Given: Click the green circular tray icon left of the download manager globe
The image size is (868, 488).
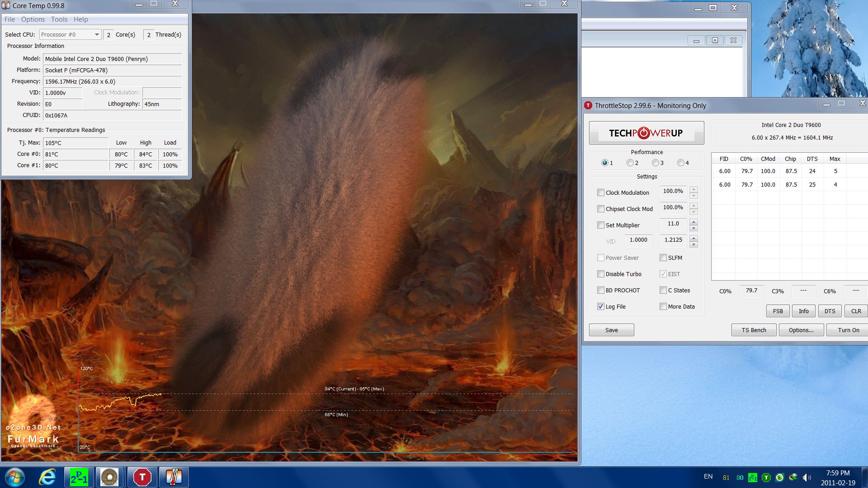Looking at the screenshot, I should pyautogui.click(x=780, y=478).
